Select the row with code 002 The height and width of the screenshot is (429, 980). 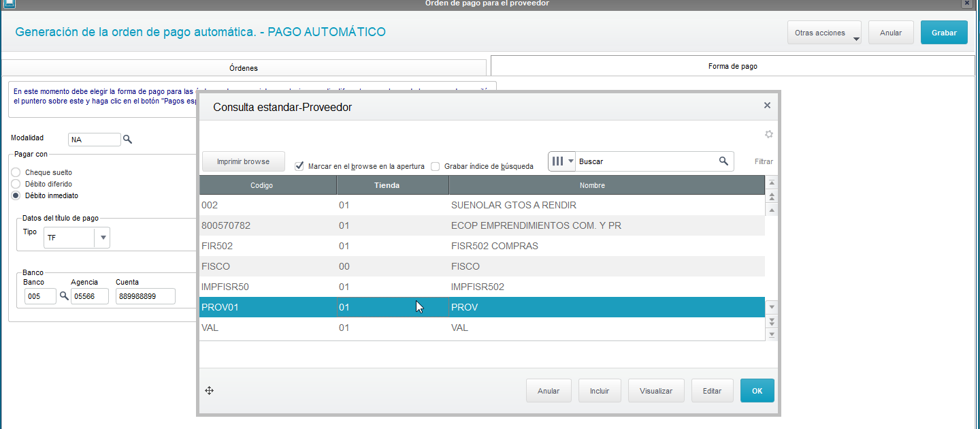coord(482,205)
